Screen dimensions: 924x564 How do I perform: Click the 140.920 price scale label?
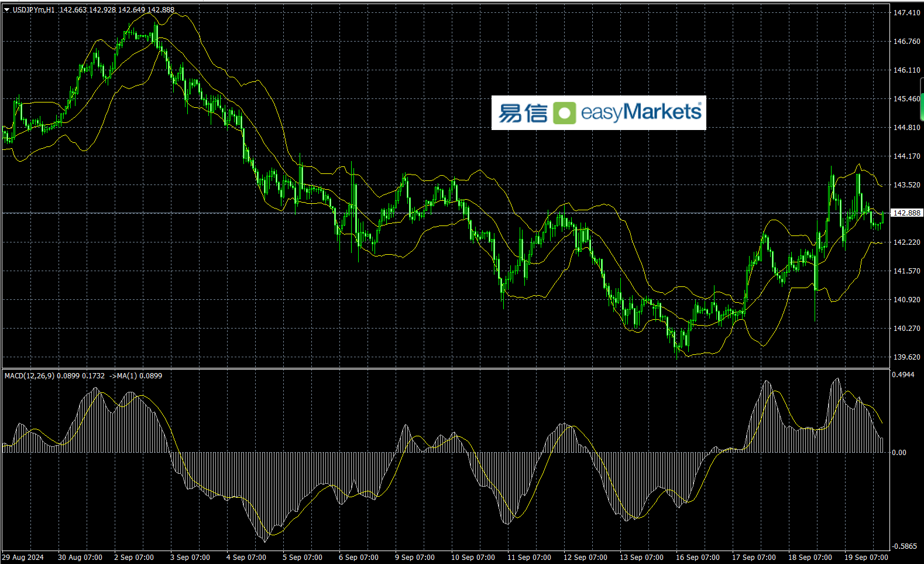[906, 300]
